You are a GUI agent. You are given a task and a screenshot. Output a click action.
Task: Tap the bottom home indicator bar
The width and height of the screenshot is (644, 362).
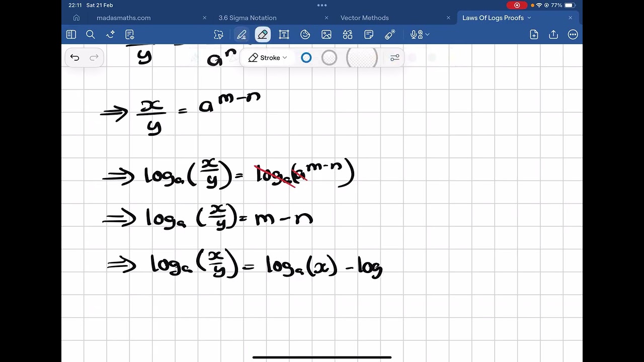click(322, 357)
